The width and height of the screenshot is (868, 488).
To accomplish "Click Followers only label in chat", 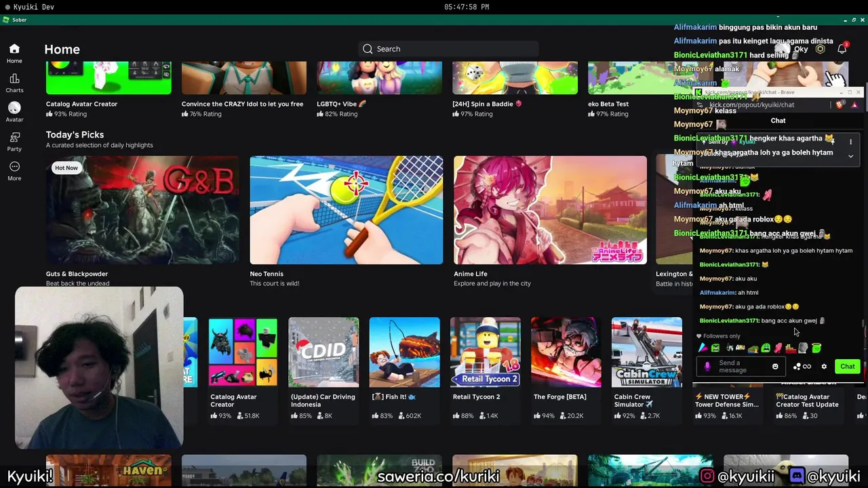I will (722, 336).
